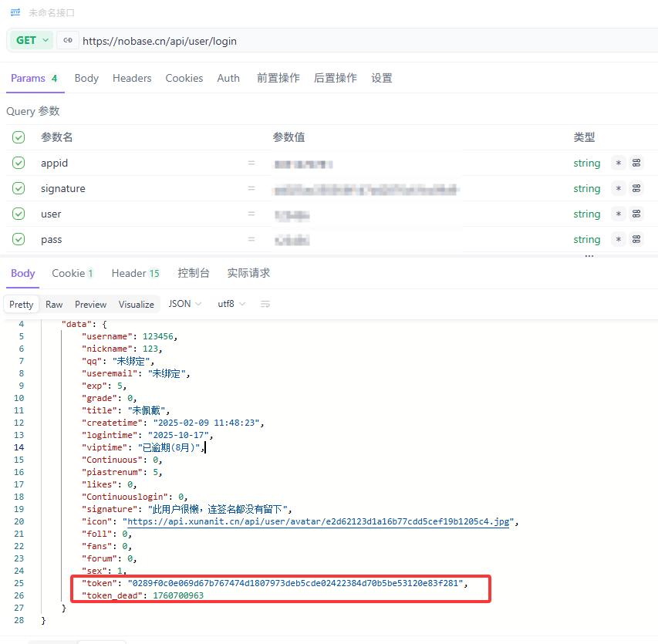Viewport: 658px width, 644px height.
Task: Uncheck the signature parameter checkbox
Action: pos(19,188)
